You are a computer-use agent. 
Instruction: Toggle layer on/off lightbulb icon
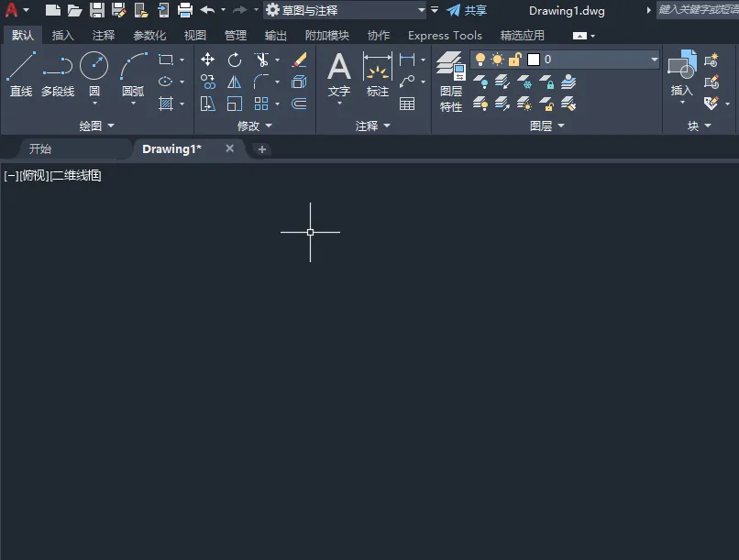click(480, 60)
